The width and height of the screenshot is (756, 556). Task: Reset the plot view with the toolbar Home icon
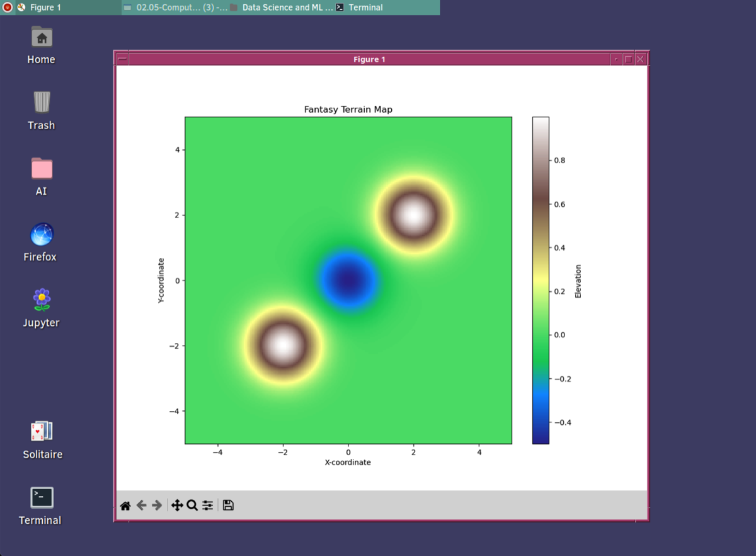tap(125, 506)
